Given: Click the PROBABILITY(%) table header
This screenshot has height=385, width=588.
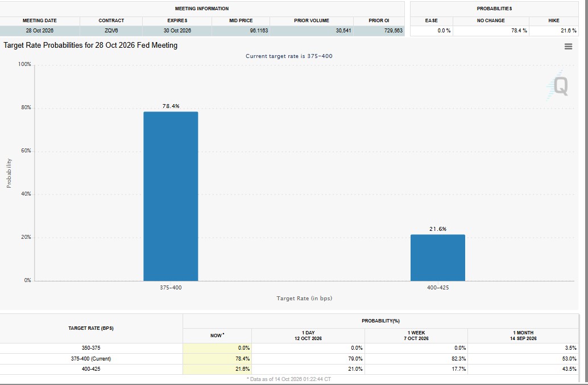Looking at the screenshot, I should [380, 321].
